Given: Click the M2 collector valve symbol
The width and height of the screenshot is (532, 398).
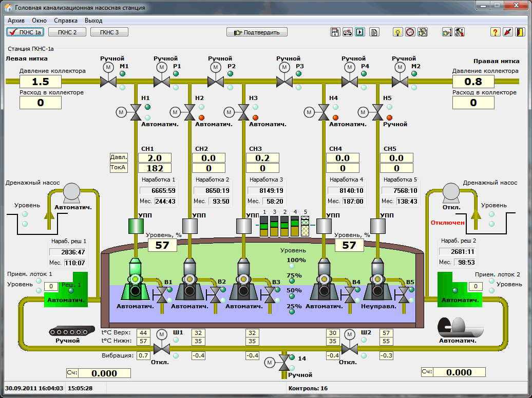Looking at the screenshot, I should click(x=400, y=82).
